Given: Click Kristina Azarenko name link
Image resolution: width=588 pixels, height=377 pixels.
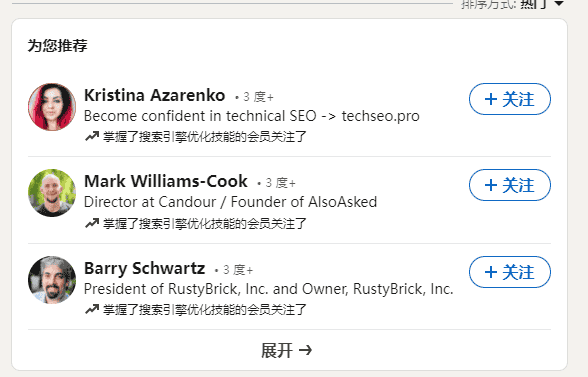Looking at the screenshot, I should [x=154, y=95].
